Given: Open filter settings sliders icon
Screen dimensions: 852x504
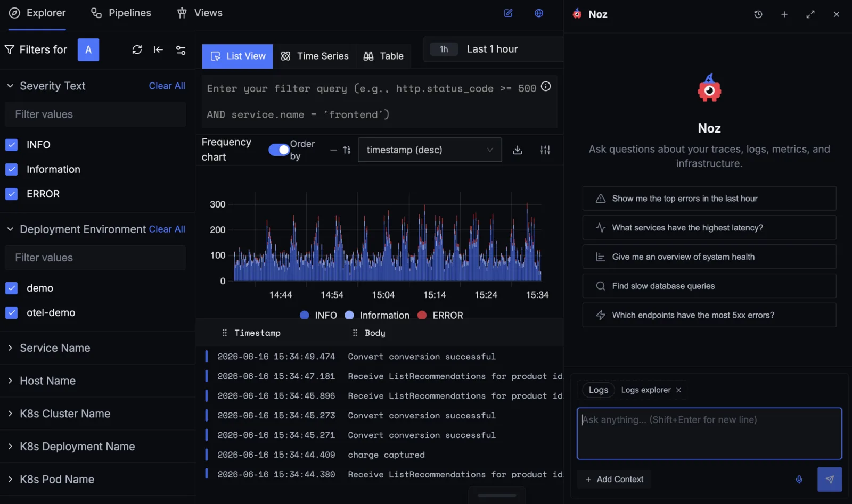Looking at the screenshot, I should click(x=181, y=49).
